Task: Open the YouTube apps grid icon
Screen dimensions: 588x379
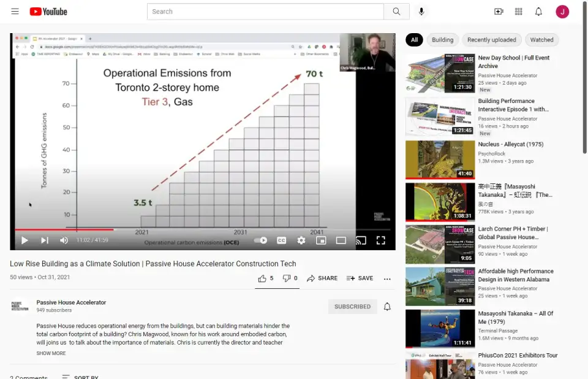Action: click(519, 12)
